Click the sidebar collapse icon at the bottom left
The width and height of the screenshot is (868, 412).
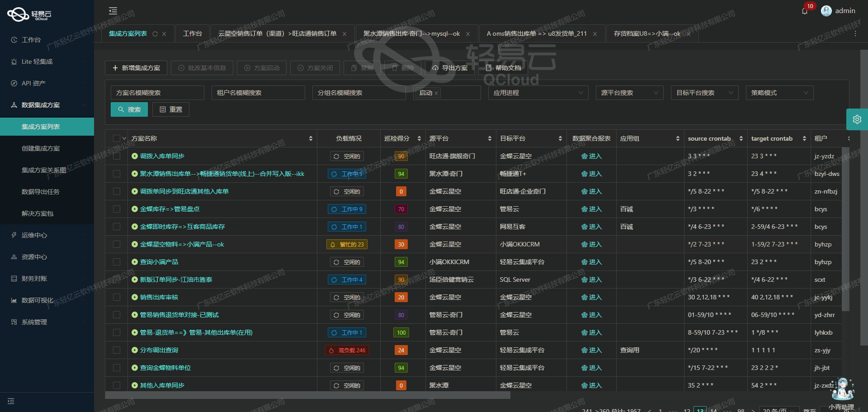click(11, 401)
